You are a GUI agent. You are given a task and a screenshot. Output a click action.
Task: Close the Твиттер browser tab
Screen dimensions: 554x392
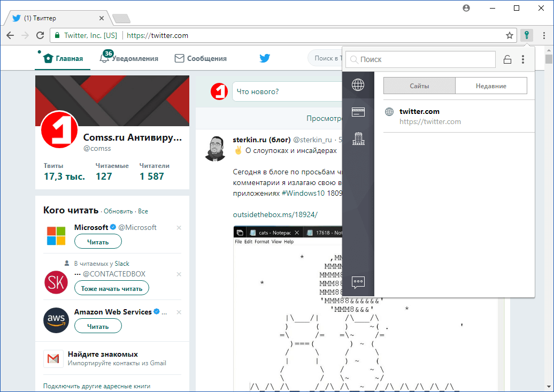click(102, 18)
